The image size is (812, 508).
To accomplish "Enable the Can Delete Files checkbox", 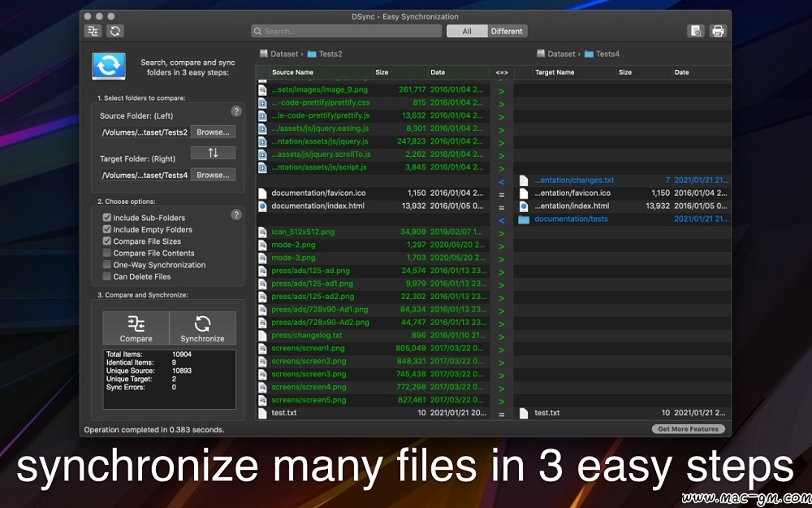I will pyautogui.click(x=107, y=277).
